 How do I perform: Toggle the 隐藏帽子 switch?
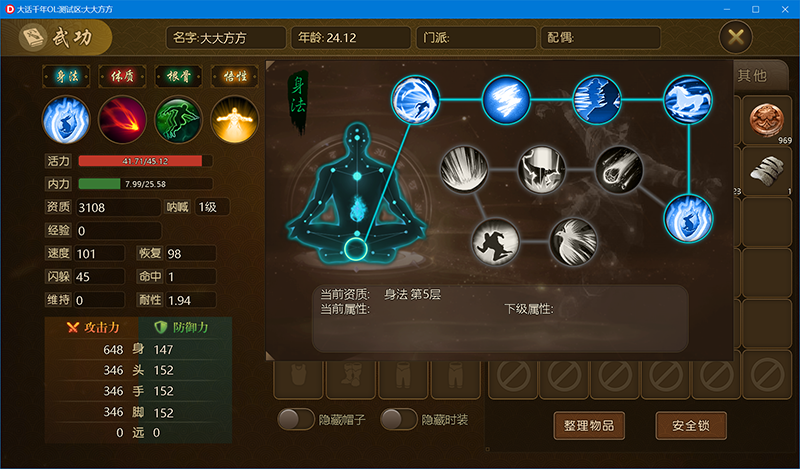point(295,419)
